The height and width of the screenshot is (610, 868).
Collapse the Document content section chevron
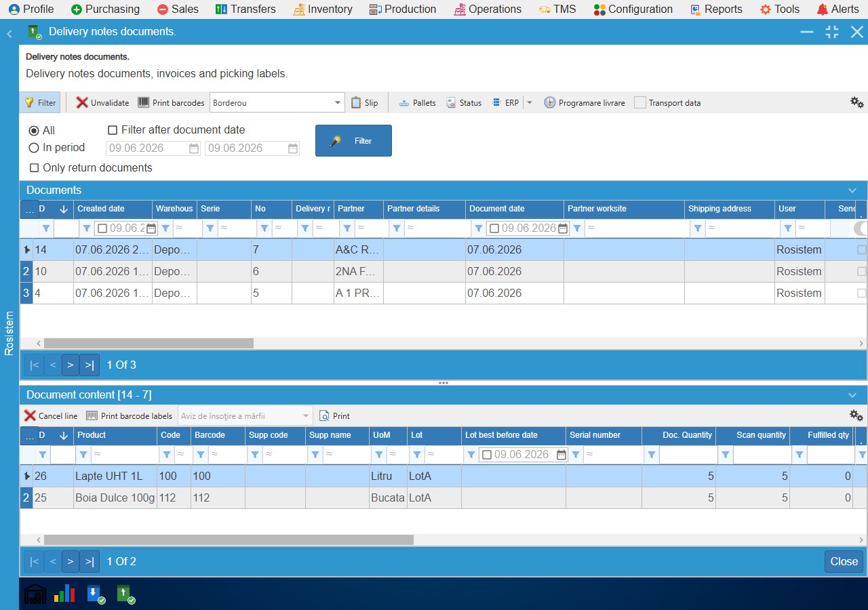pyautogui.click(x=852, y=395)
